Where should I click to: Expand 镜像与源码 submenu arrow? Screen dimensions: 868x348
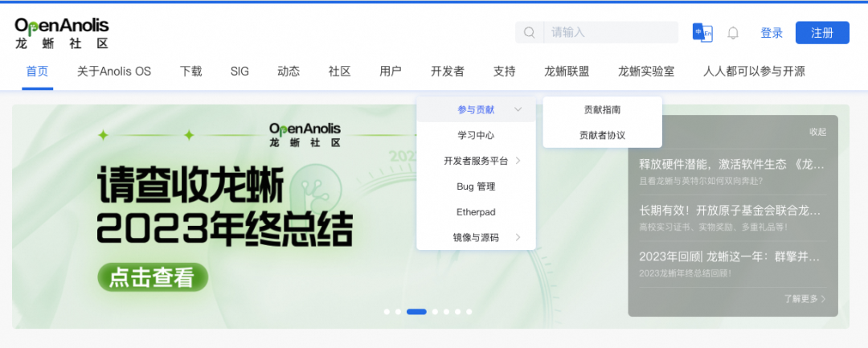pyautogui.click(x=518, y=237)
